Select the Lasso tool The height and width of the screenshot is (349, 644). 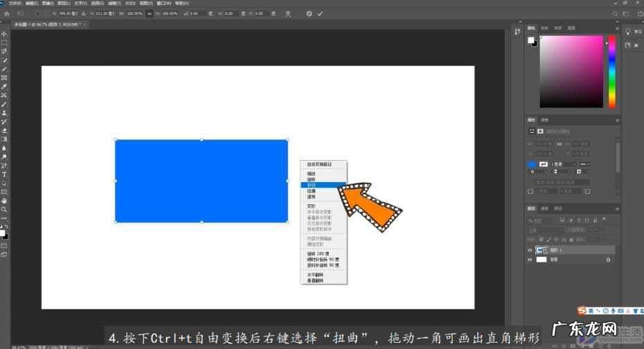pyautogui.click(x=4, y=51)
